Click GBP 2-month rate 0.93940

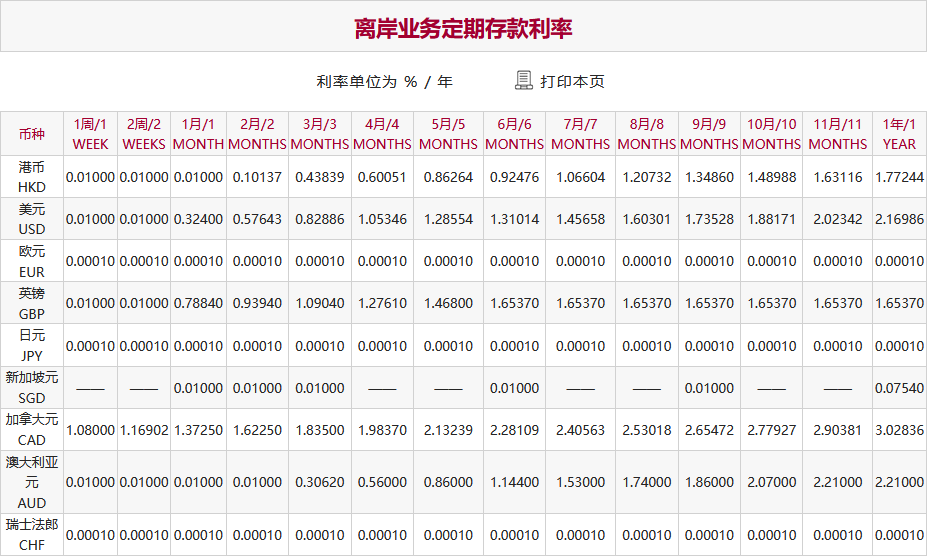pyautogui.click(x=257, y=303)
